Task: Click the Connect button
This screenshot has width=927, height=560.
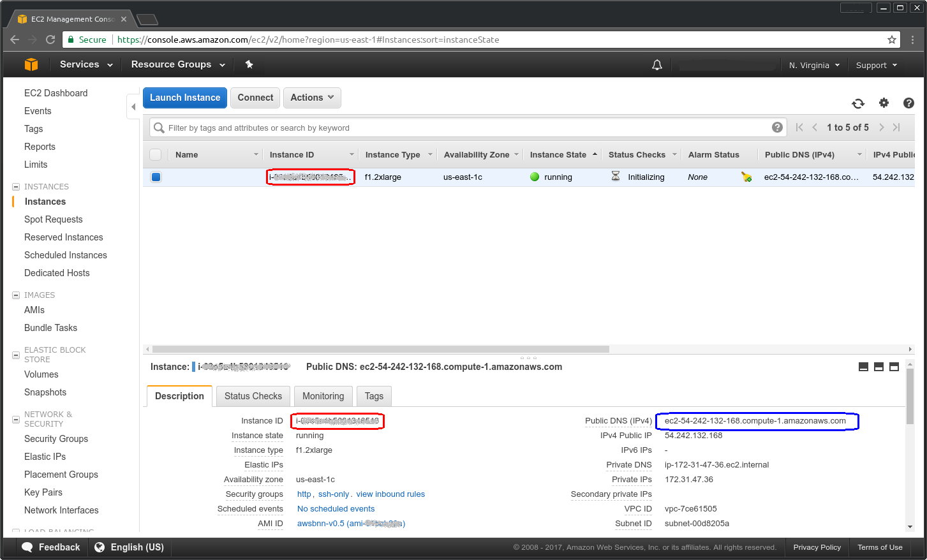Action: pos(255,98)
